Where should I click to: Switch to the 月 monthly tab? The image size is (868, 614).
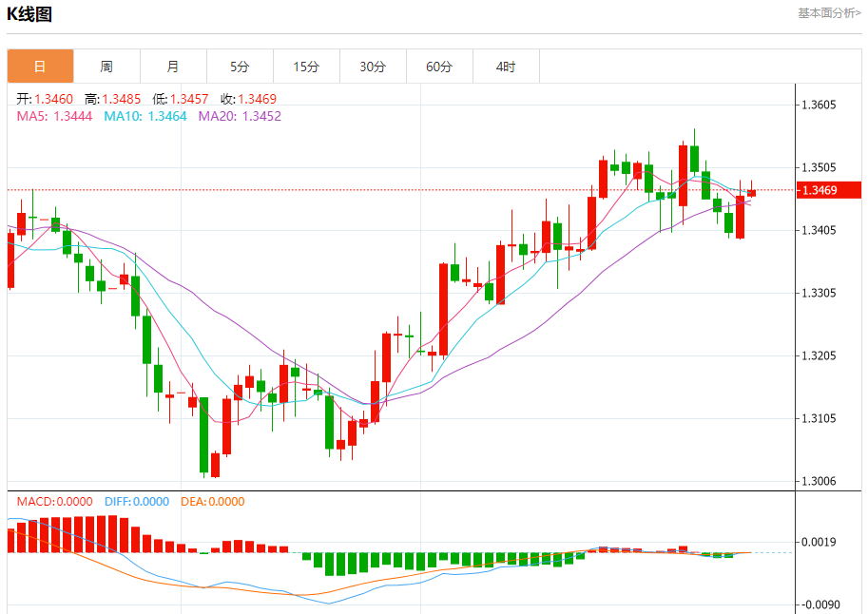coord(173,67)
